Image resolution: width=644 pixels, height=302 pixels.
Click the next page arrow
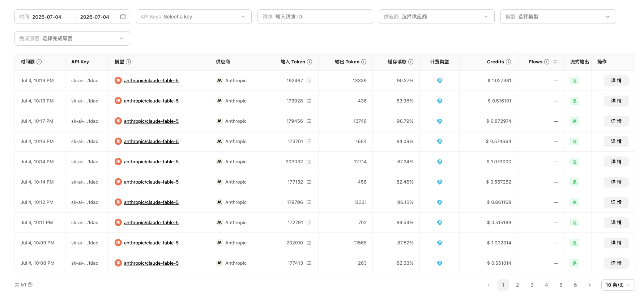[590, 285]
